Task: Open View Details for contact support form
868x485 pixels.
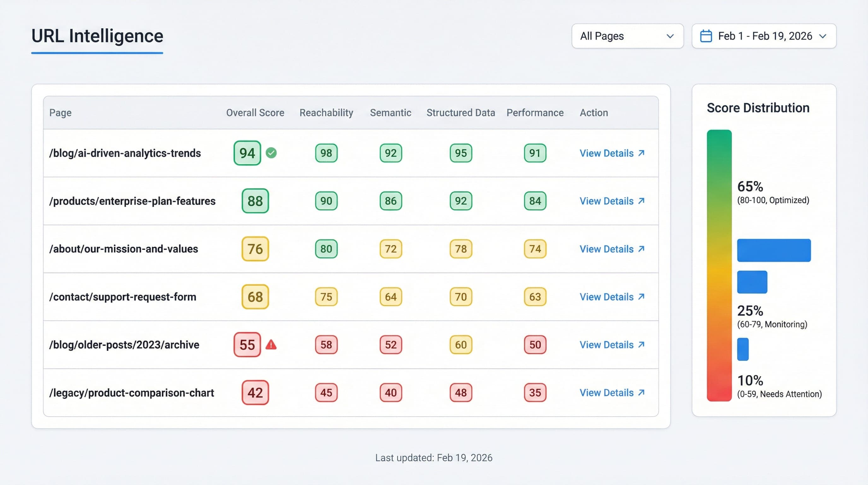Action: 607,297
